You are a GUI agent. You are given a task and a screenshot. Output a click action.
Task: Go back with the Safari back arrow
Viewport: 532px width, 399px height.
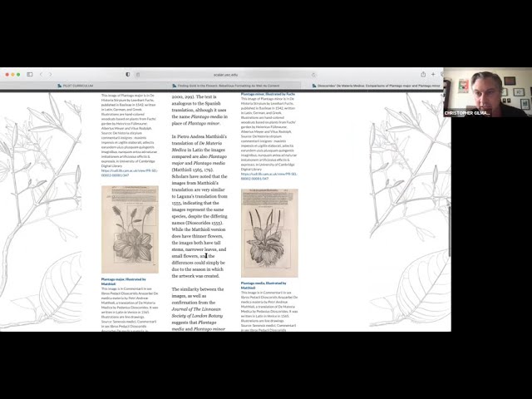42,74
